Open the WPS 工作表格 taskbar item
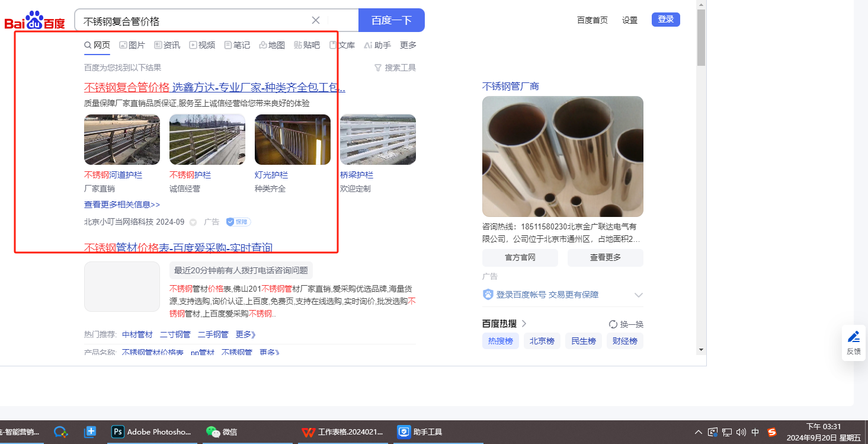This screenshot has width=868, height=444. 342,432
